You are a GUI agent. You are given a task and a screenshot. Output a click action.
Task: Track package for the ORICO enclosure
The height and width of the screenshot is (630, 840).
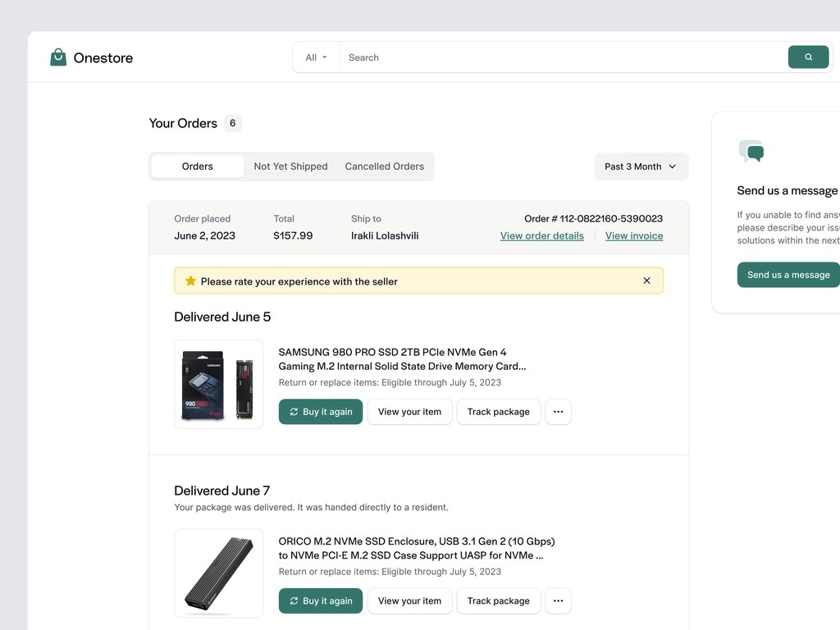pos(498,600)
